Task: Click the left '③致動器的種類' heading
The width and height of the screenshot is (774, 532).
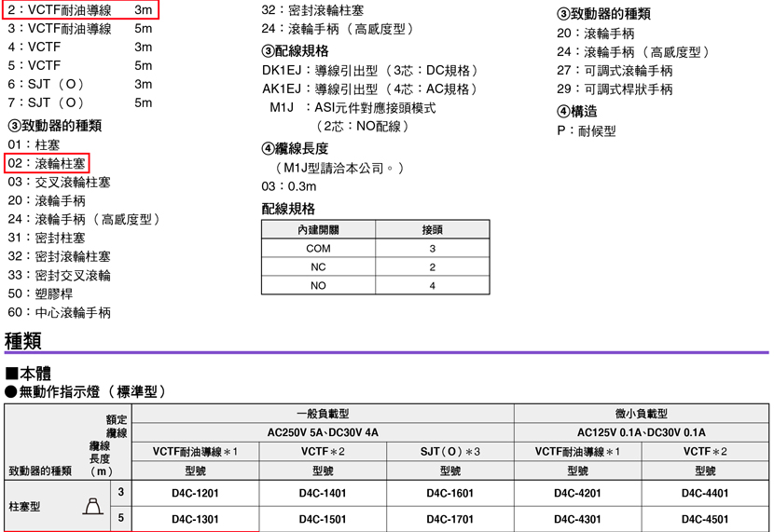Action: click(55, 126)
